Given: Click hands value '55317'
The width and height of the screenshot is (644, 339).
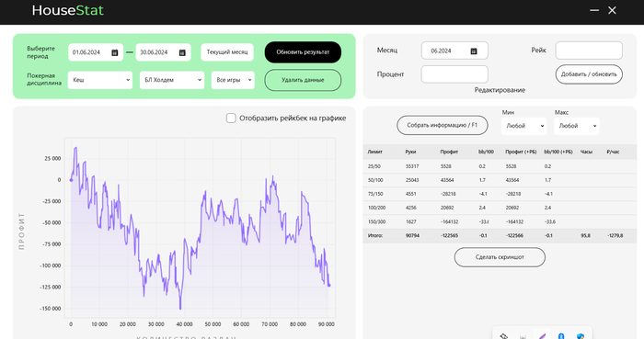Looking at the screenshot, I should coord(412,166).
